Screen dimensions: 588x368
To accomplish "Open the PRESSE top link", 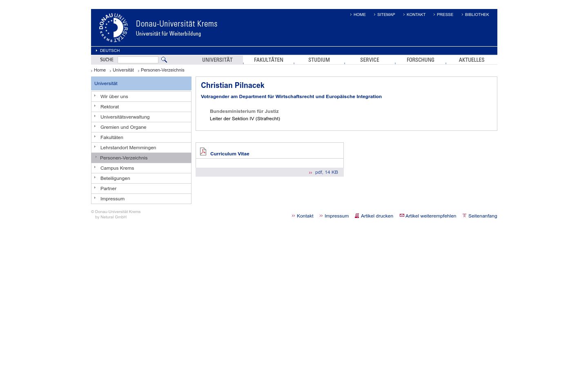I will click(x=445, y=15).
